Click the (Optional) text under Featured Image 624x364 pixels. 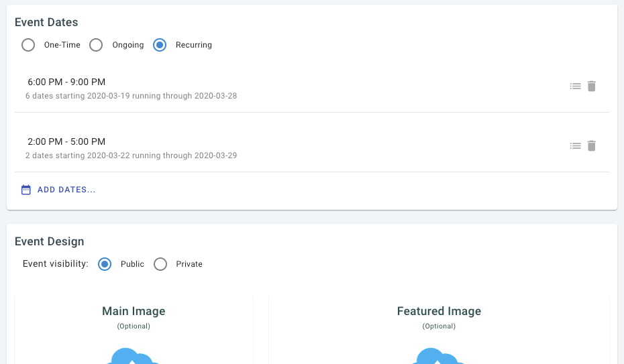tap(439, 326)
